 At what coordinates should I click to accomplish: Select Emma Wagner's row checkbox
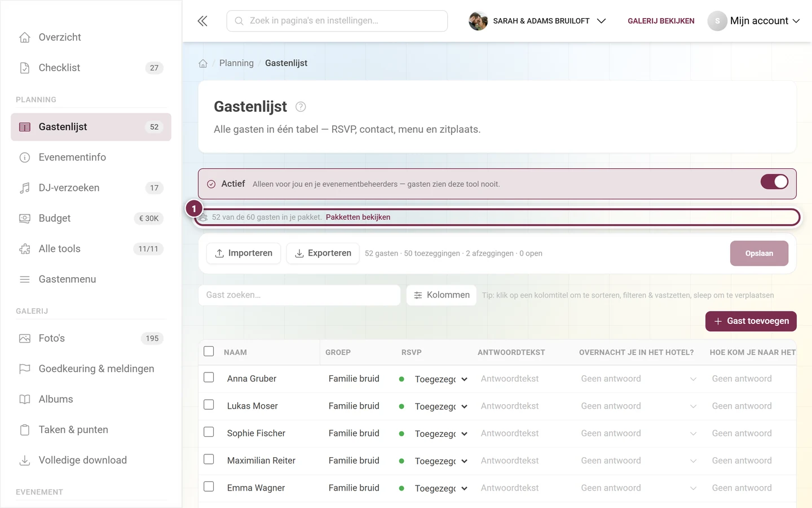[x=209, y=487]
